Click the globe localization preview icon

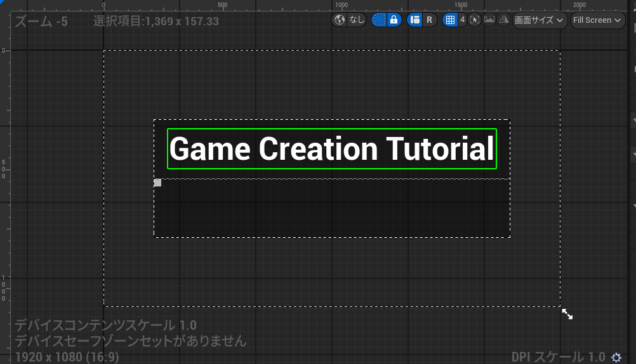coord(340,20)
